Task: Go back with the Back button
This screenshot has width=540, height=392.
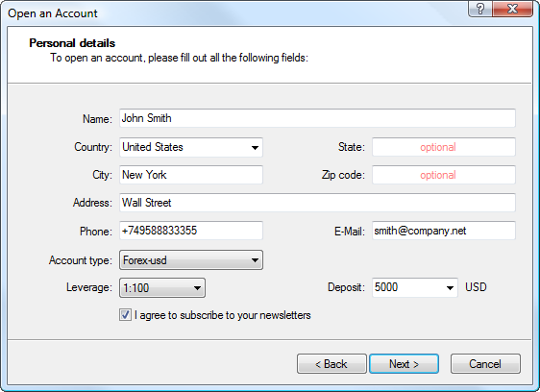Action: 331,364
